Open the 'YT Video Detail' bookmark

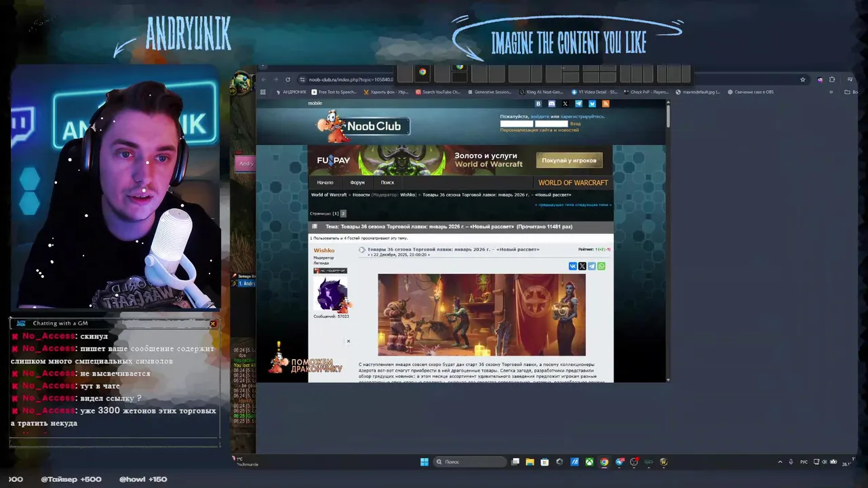tap(594, 92)
